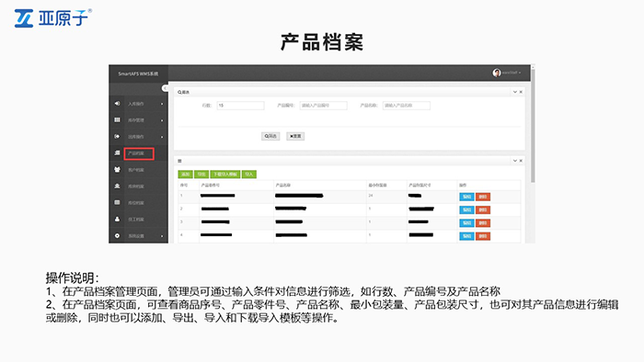644x362 pixels.
Task: Click red delete button in row 4
Action: point(483,236)
